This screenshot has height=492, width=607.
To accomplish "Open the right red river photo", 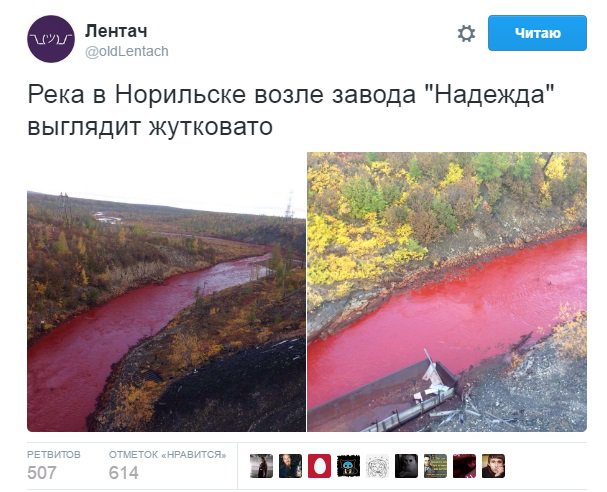I will coord(447,292).
